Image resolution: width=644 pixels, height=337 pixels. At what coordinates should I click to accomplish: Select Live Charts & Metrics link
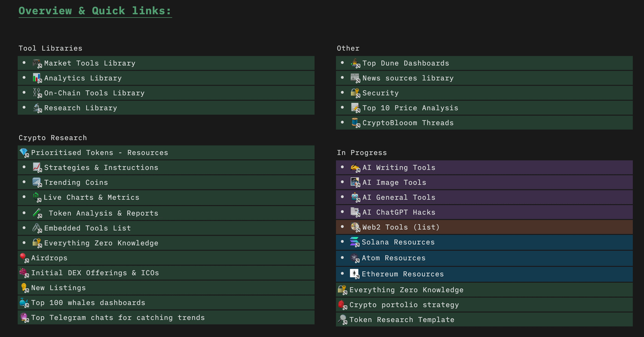point(91,197)
